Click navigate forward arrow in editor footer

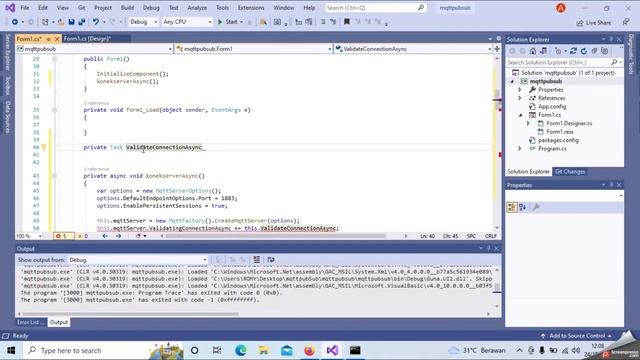pyautogui.click(x=118, y=236)
